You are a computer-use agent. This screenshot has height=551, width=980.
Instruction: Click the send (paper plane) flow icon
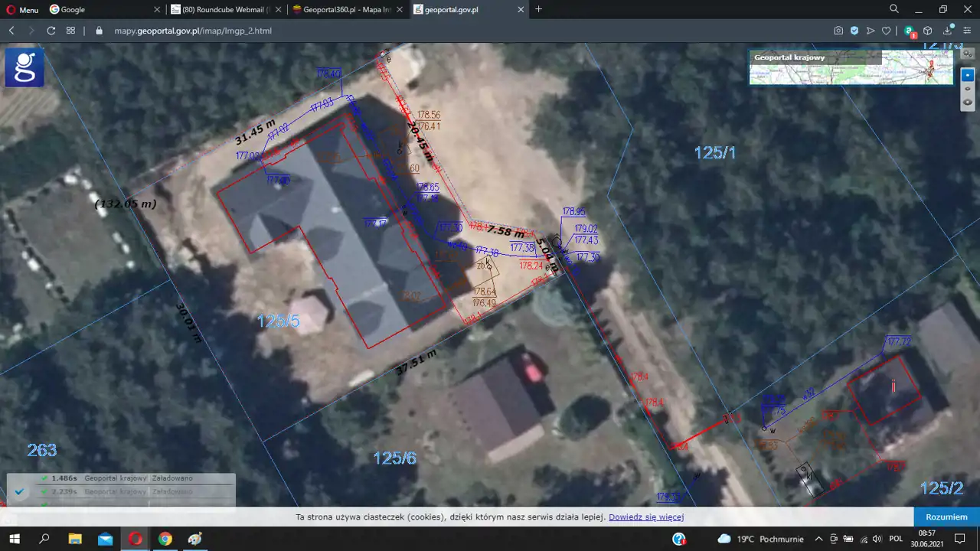[871, 31]
